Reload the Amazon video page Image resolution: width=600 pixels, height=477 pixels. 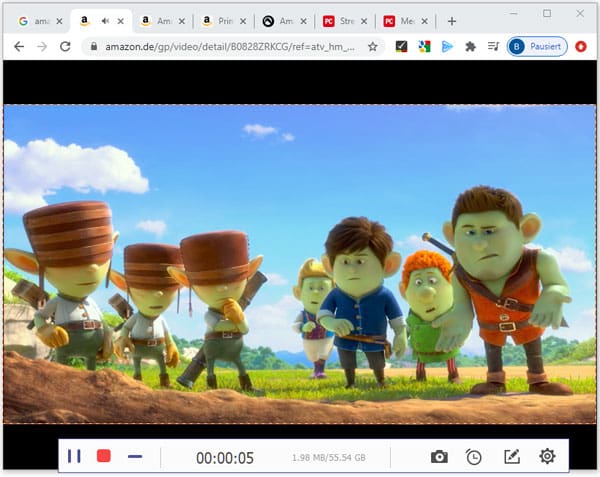(65, 47)
